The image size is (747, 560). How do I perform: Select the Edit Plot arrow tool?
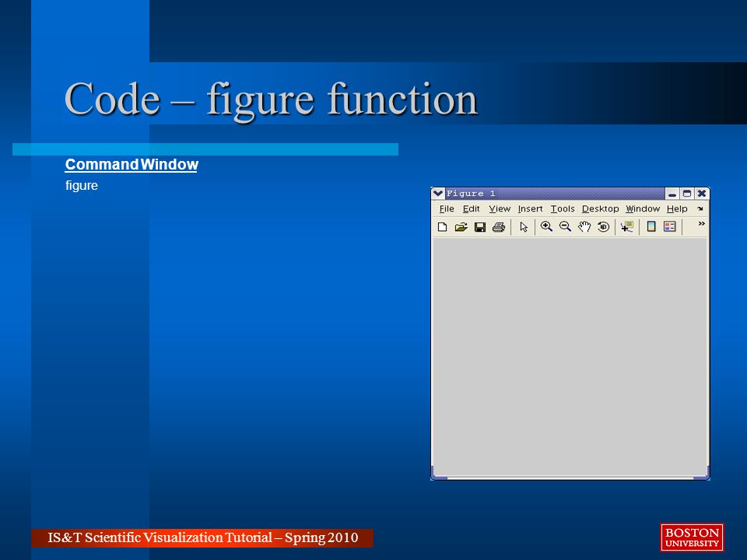tap(524, 227)
